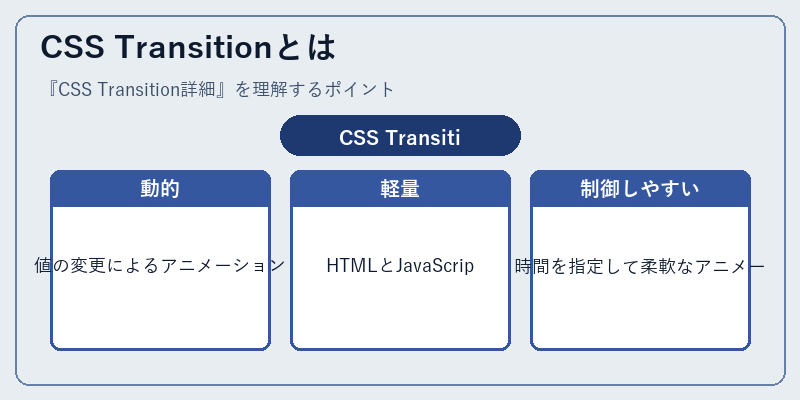Click the dark 'CSS Transiti' pill label
The image size is (800, 400).
(400, 137)
